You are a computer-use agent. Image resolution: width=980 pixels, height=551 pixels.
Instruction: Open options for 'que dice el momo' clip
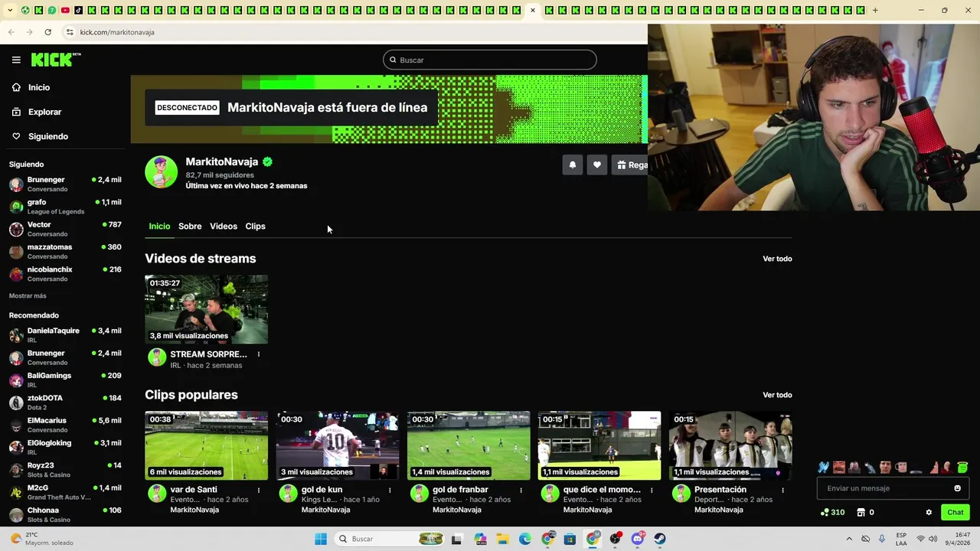652,490
